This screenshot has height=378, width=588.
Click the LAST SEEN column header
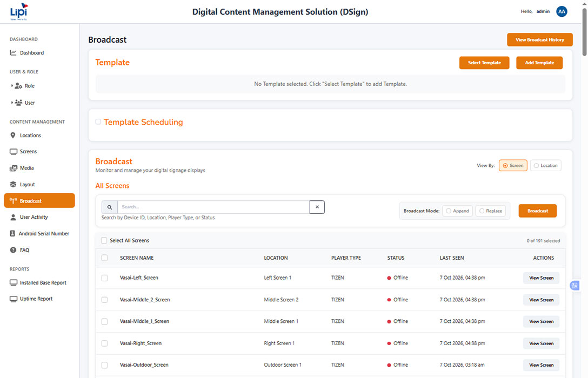[451, 258]
